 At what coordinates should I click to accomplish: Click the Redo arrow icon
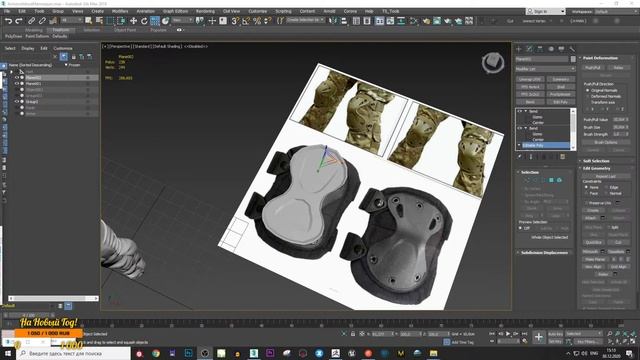pos(19,21)
